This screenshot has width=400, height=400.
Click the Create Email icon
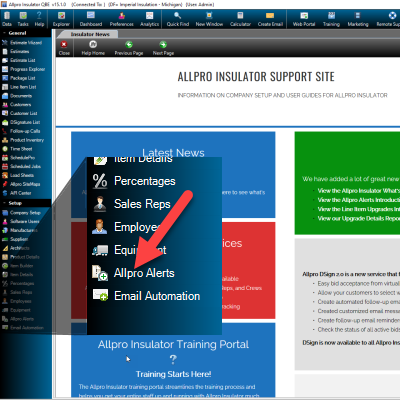(270, 19)
